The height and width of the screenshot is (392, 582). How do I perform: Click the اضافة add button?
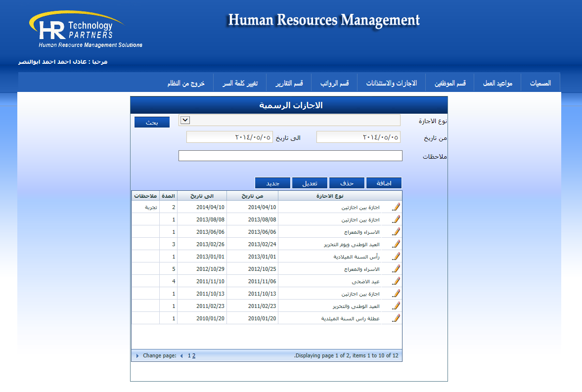[x=384, y=183]
